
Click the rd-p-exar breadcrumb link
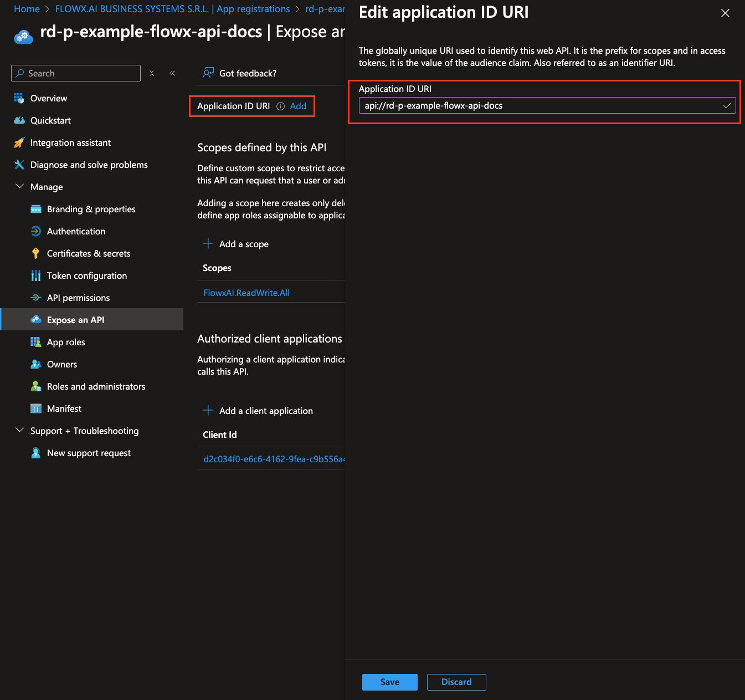[325, 9]
